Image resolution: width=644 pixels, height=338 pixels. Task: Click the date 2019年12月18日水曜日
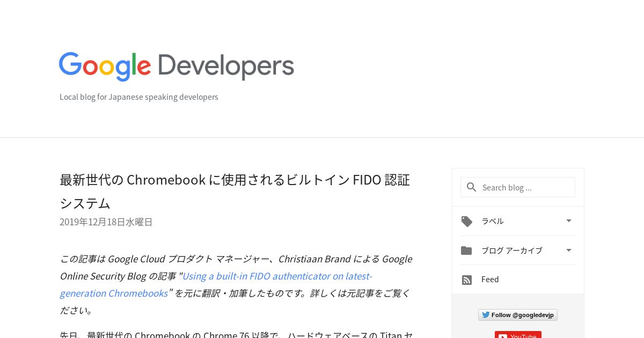[x=106, y=222]
